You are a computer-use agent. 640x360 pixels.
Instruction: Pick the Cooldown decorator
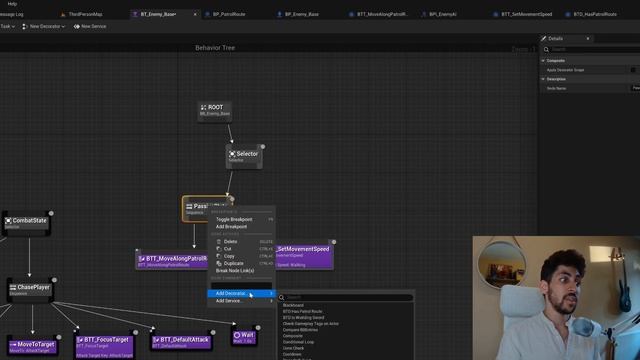click(x=292, y=354)
